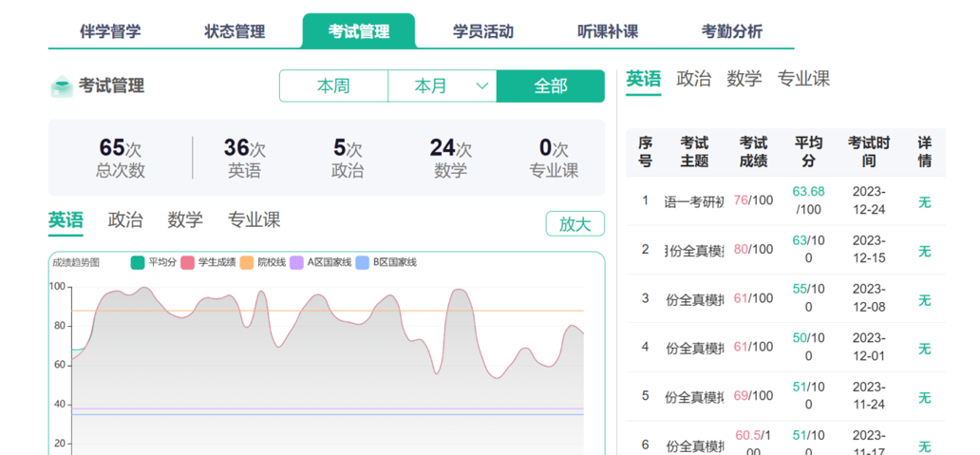Viewport: 980px width, 455px height.
Task: Select the 专业课 tab above the table
Action: [803, 80]
